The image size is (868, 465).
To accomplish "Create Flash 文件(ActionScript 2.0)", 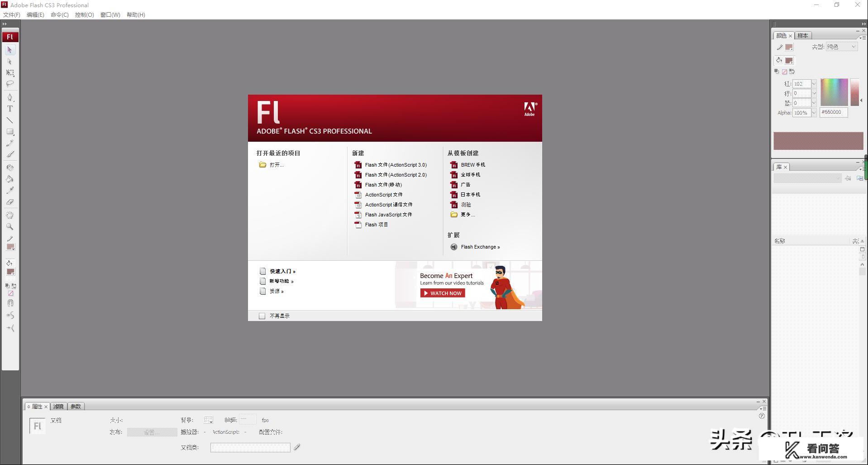I will (x=391, y=175).
